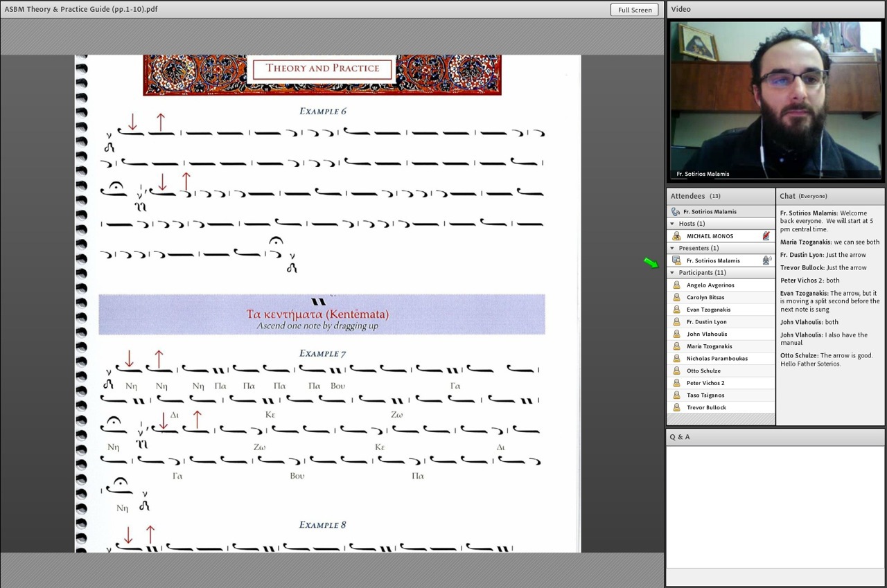The height and width of the screenshot is (588, 887).
Task: Select Trevor Bullock in the attendee list
Action: (x=721, y=407)
